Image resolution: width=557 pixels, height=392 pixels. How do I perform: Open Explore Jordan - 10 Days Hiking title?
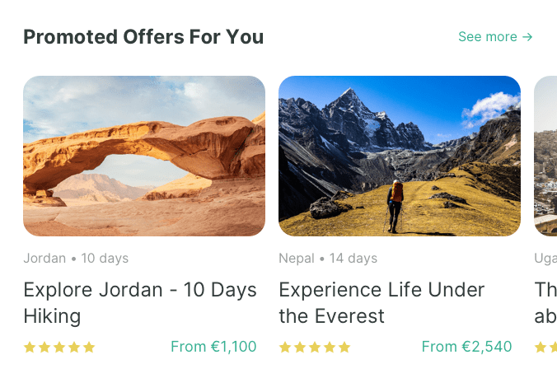point(140,303)
